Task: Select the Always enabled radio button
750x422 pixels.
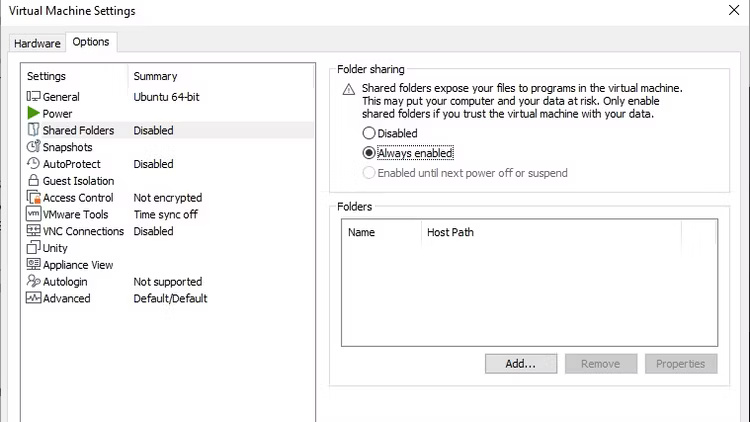Action: click(x=369, y=153)
